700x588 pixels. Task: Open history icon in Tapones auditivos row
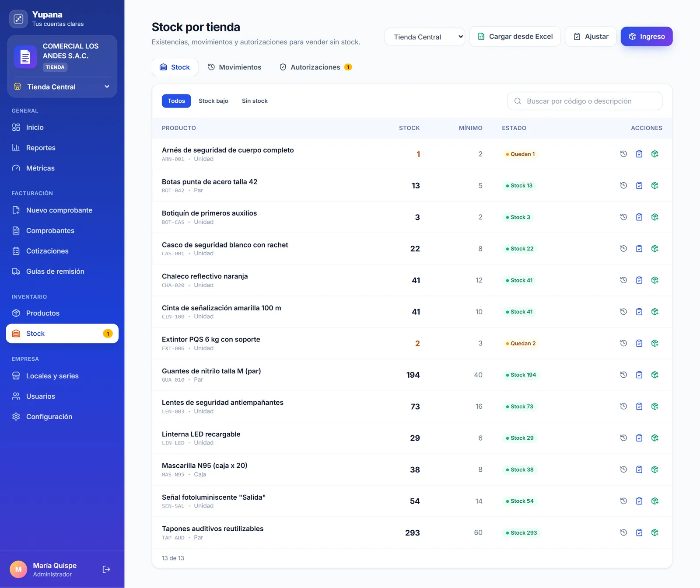pyautogui.click(x=623, y=532)
